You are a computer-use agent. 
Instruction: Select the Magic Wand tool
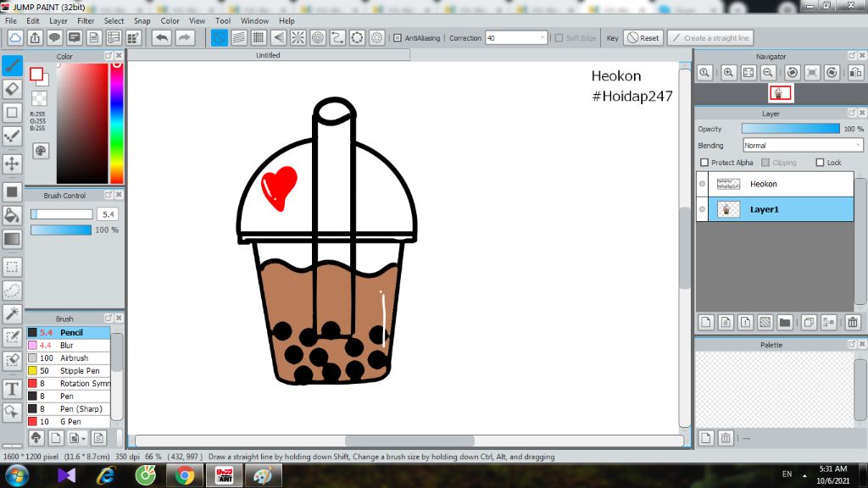click(12, 313)
